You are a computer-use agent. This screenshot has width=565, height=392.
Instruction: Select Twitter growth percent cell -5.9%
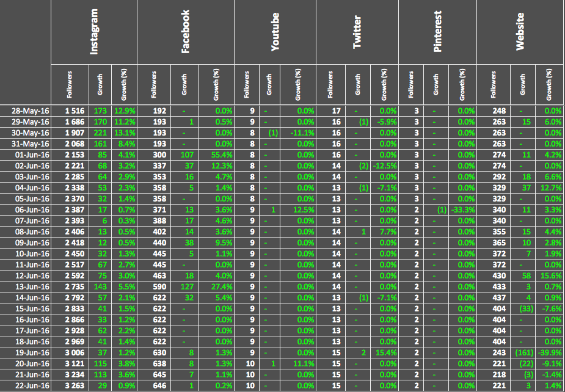(x=384, y=122)
